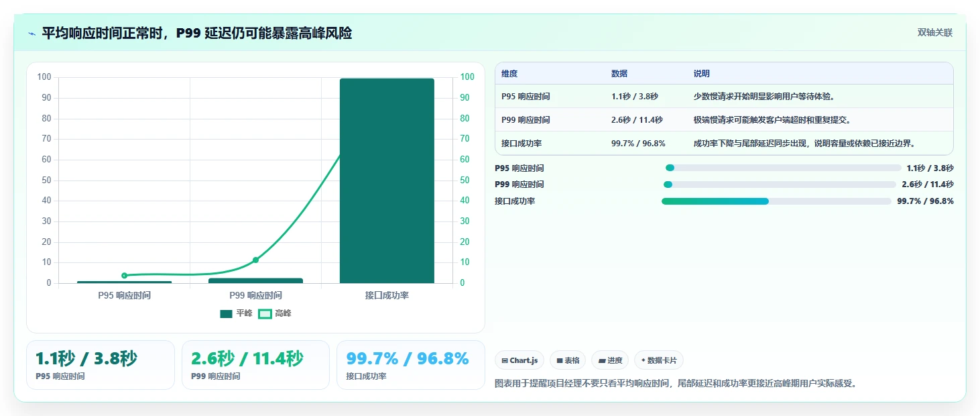Viewport: 980px width, 416px height.
Task: Click the 1.1秒 / 3.8秒 data card
Action: 101,365
